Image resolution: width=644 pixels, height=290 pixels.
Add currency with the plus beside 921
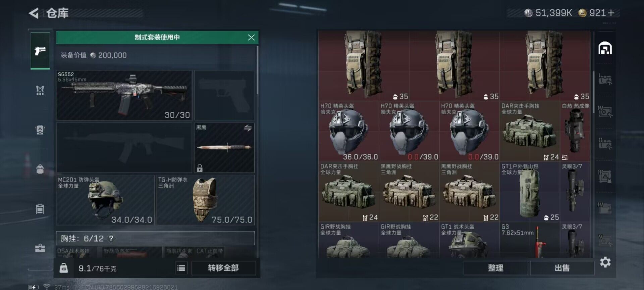611,13
